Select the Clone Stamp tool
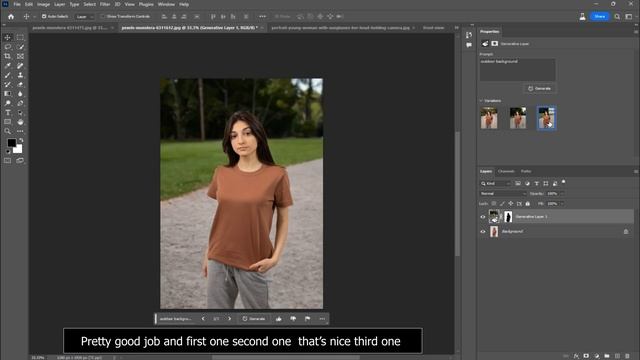Screen dimensions: 640x360 20,75
